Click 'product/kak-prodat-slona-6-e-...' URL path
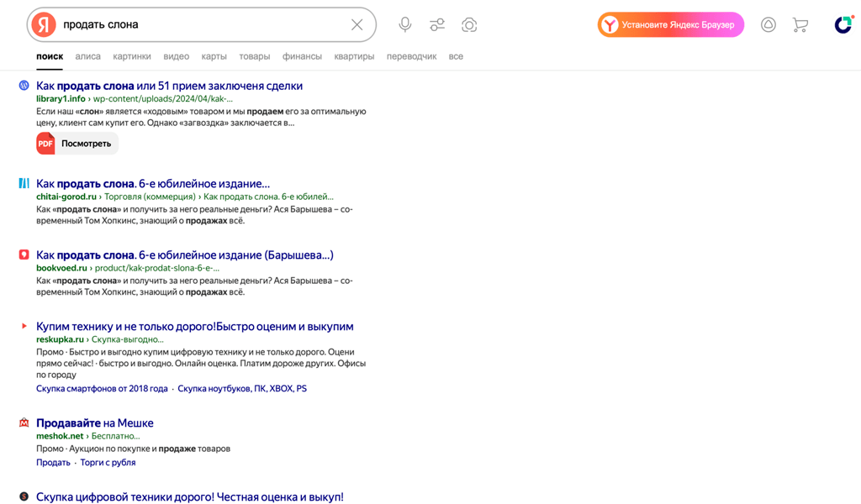 click(x=157, y=268)
